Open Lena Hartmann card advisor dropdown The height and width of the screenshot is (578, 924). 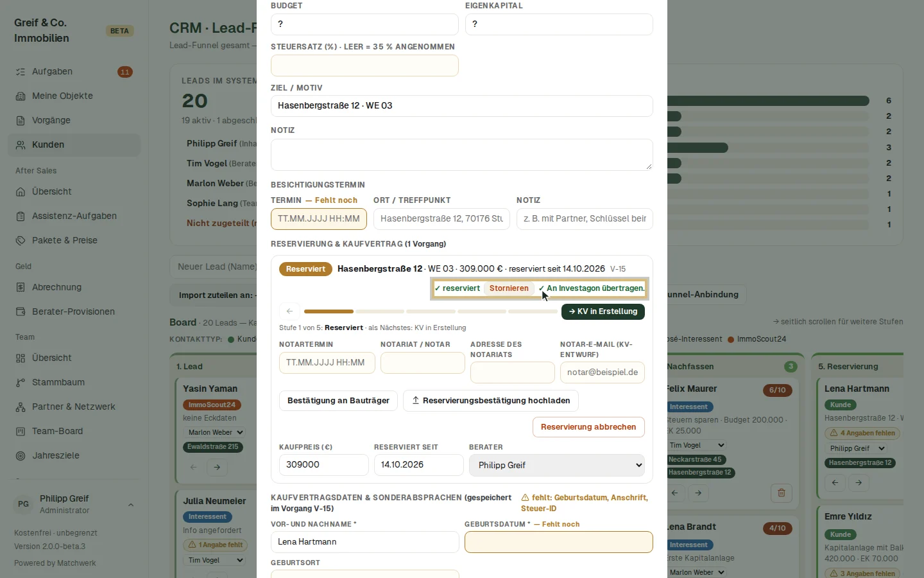(x=856, y=448)
